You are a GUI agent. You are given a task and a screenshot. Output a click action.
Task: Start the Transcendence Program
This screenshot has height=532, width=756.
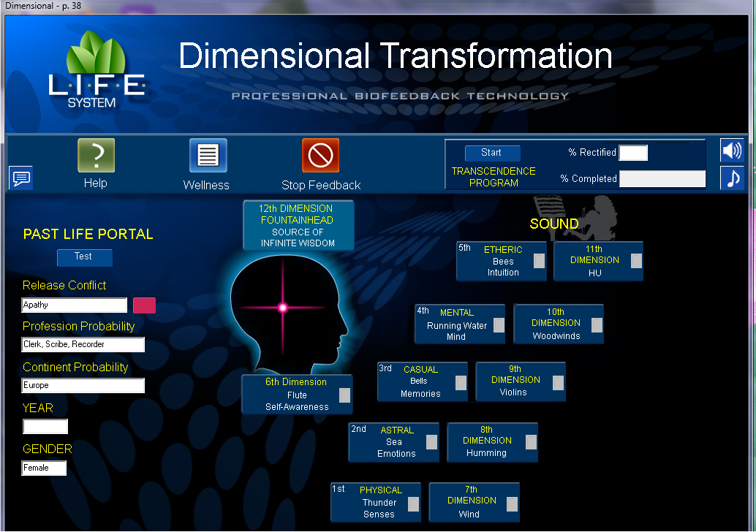pyautogui.click(x=492, y=153)
